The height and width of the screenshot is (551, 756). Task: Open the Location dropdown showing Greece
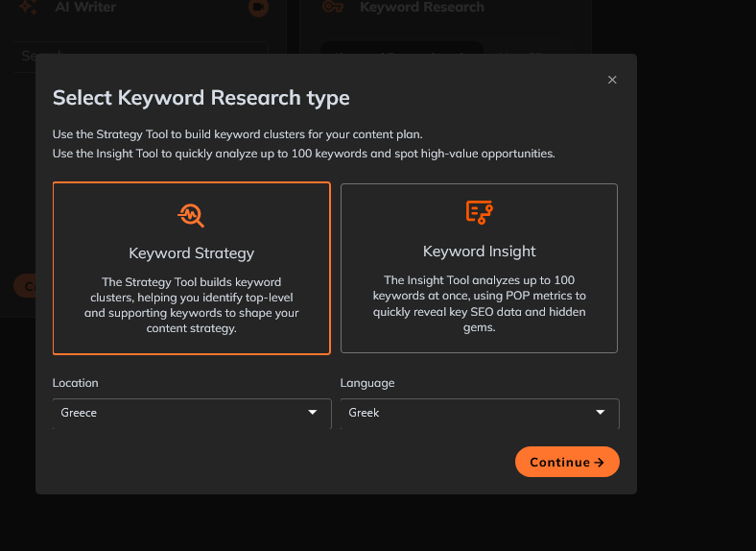click(x=192, y=413)
